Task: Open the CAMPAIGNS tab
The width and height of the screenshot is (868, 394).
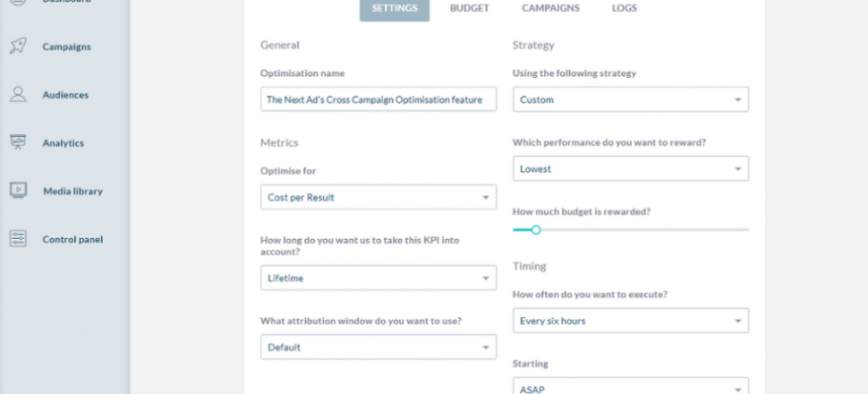Action: tap(550, 8)
